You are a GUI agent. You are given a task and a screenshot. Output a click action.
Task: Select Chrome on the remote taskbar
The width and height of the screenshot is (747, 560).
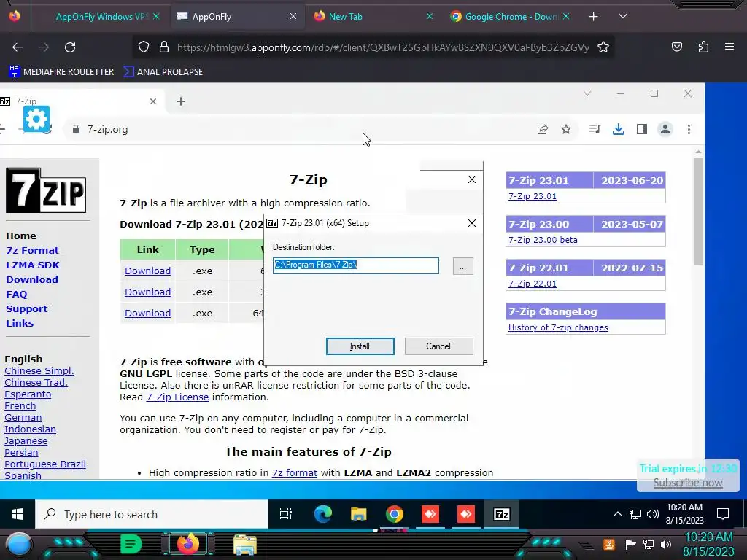(395, 514)
